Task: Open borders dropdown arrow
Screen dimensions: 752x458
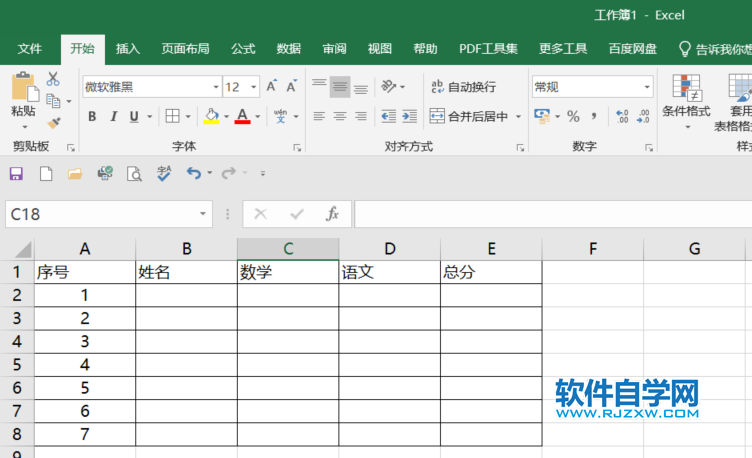Action: pos(188,117)
